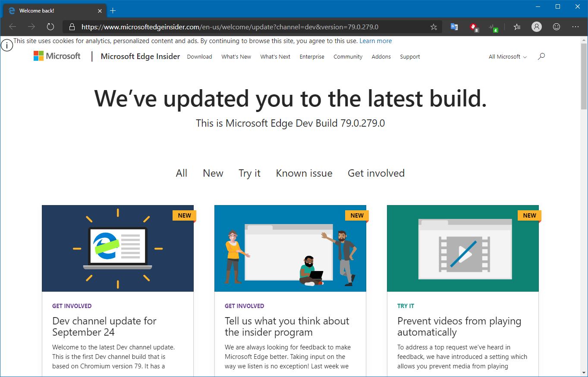Click the browser back arrow
The image size is (588, 377).
pyautogui.click(x=13, y=27)
